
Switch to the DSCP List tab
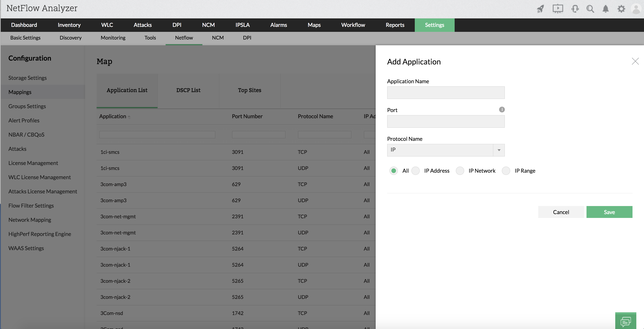(x=188, y=90)
